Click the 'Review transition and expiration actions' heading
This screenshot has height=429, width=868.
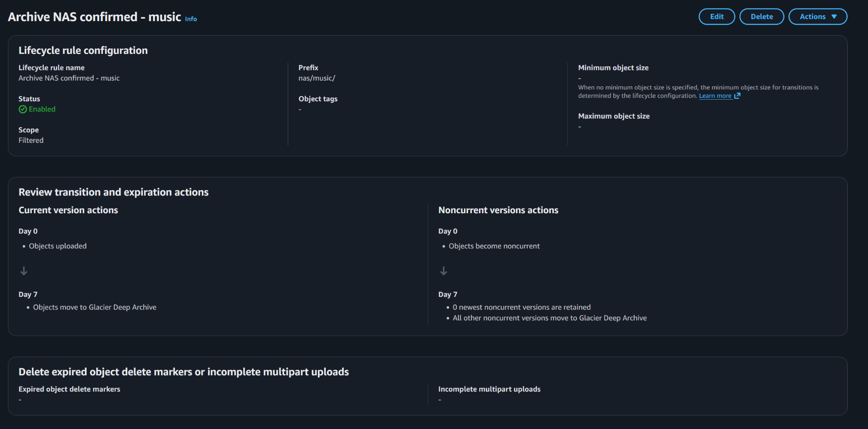click(x=114, y=192)
